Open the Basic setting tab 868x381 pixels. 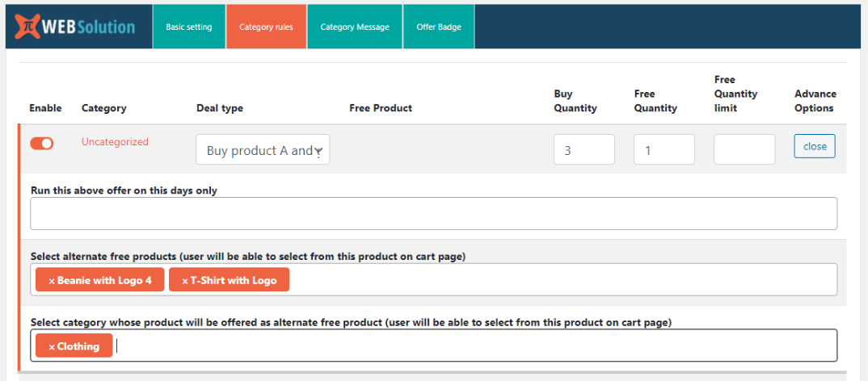pyautogui.click(x=188, y=27)
